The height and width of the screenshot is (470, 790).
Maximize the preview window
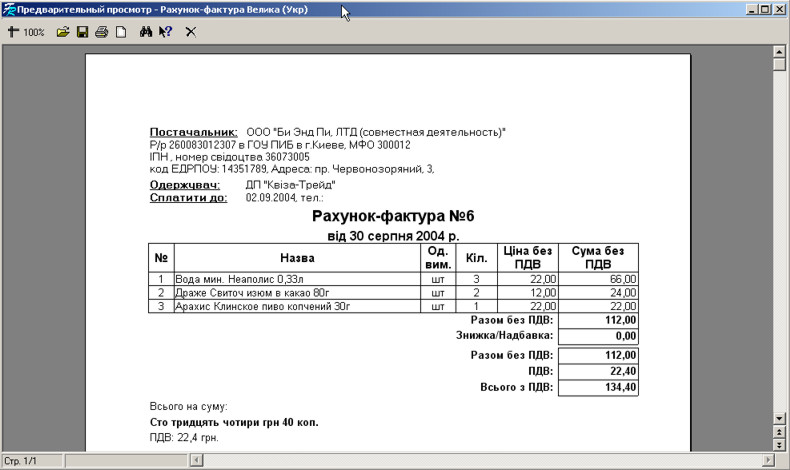click(765, 9)
